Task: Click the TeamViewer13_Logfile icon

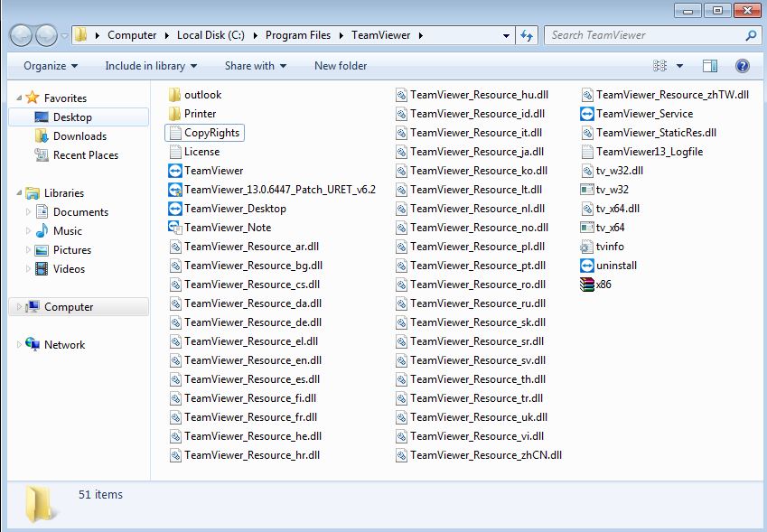Action: pyautogui.click(x=587, y=152)
